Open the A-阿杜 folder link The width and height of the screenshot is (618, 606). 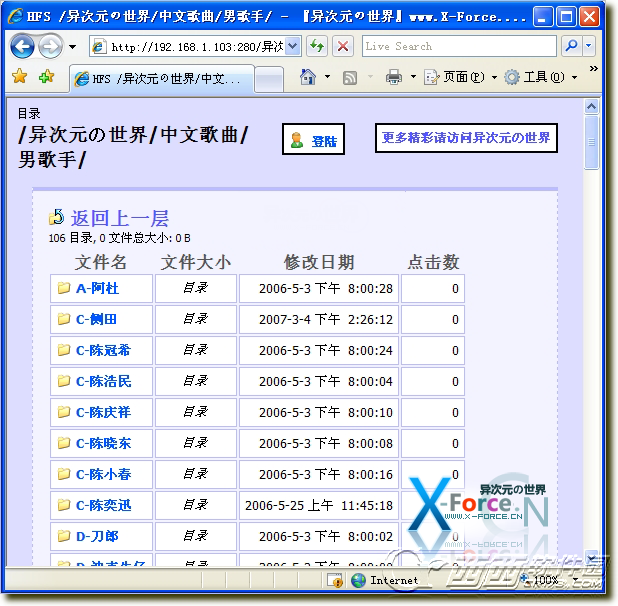97,288
